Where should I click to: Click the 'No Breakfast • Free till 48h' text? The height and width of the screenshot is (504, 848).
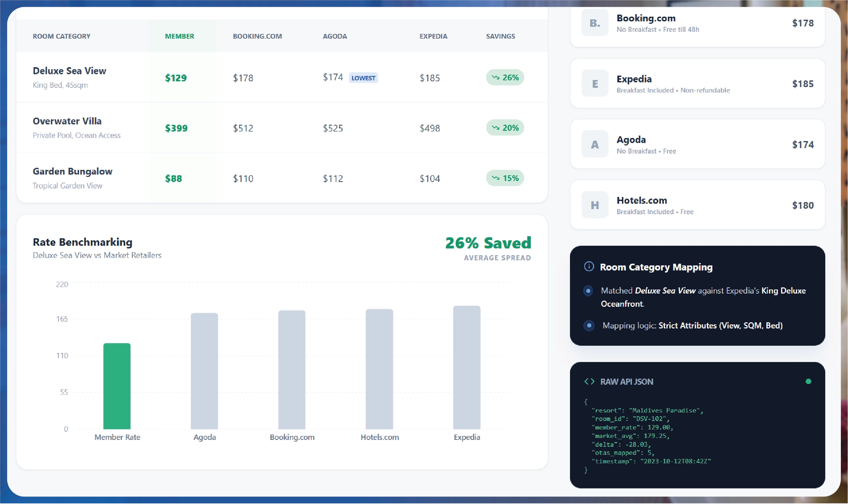tap(658, 29)
